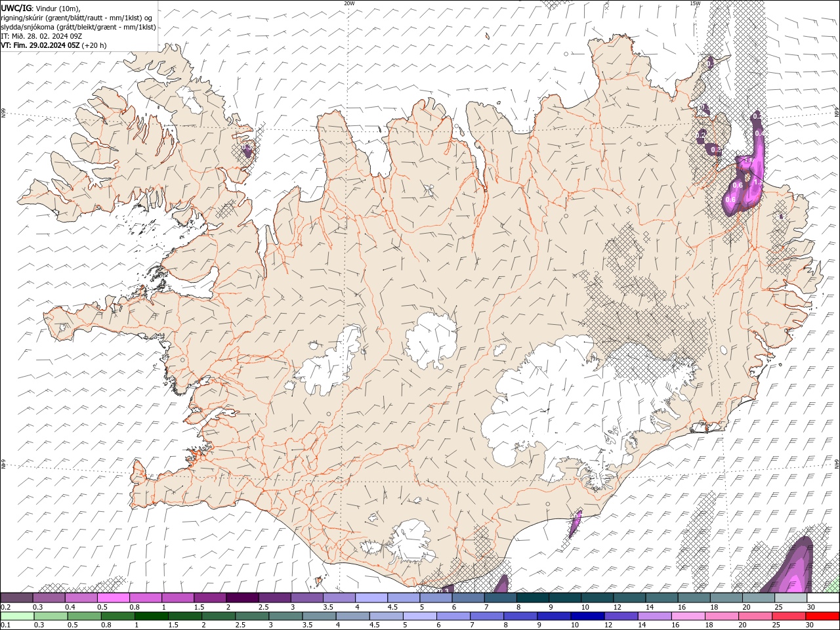The height and width of the screenshot is (630, 840).
Task: Click lower legend swatch between 0.5 and 0.8
Action: coord(84,616)
